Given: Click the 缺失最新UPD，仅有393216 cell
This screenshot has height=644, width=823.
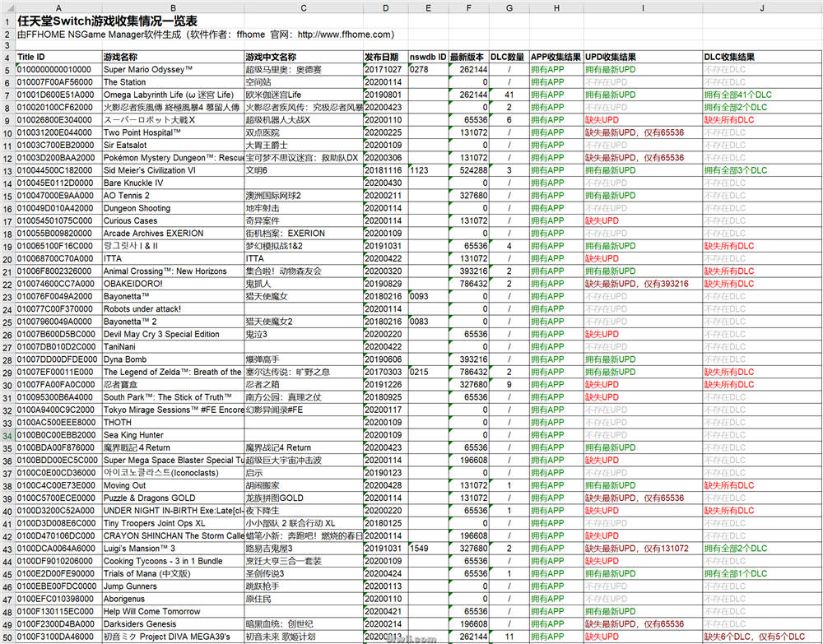Looking at the screenshot, I should coord(643,284).
